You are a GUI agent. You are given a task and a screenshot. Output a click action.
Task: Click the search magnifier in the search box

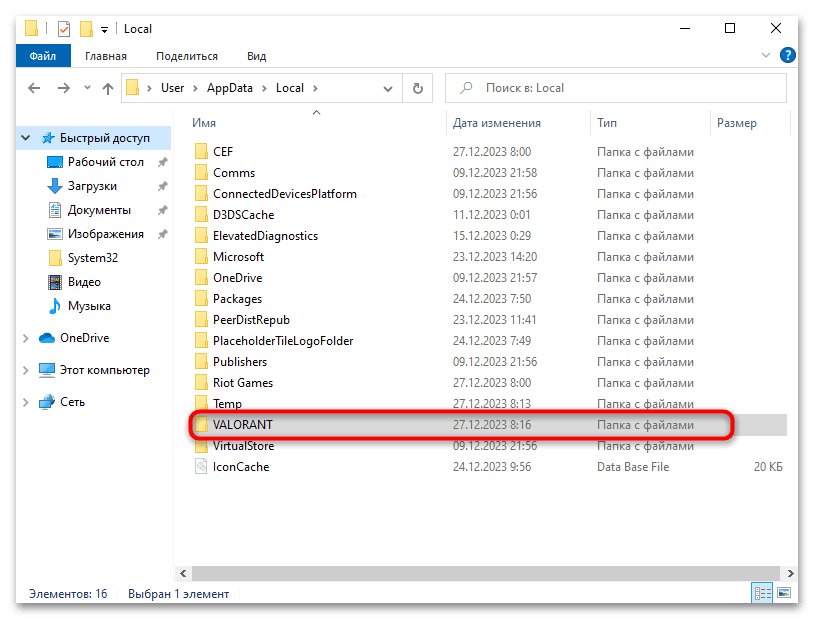(x=465, y=88)
